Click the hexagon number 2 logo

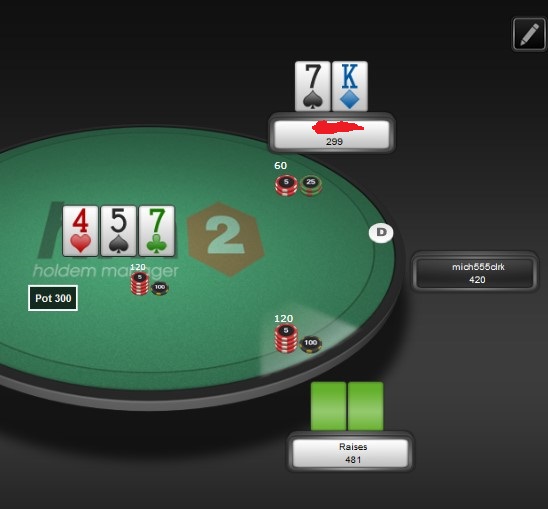[226, 239]
